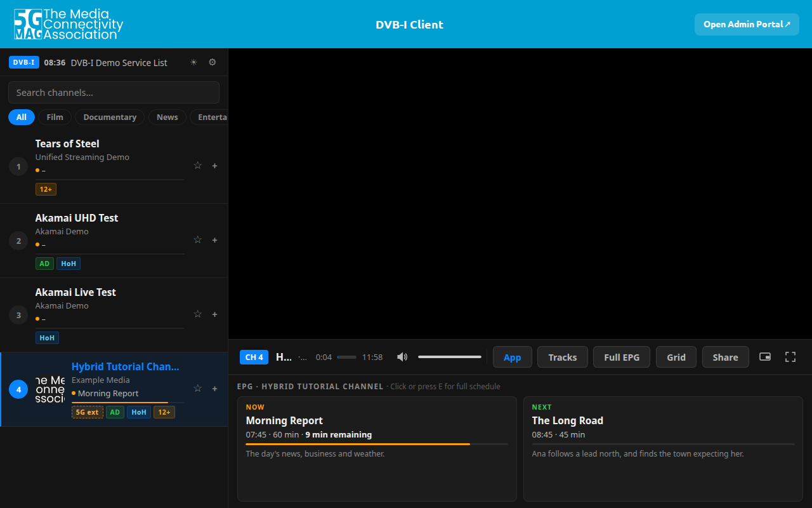Select Akamai Live Test channel name

click(x=75, y=292)
